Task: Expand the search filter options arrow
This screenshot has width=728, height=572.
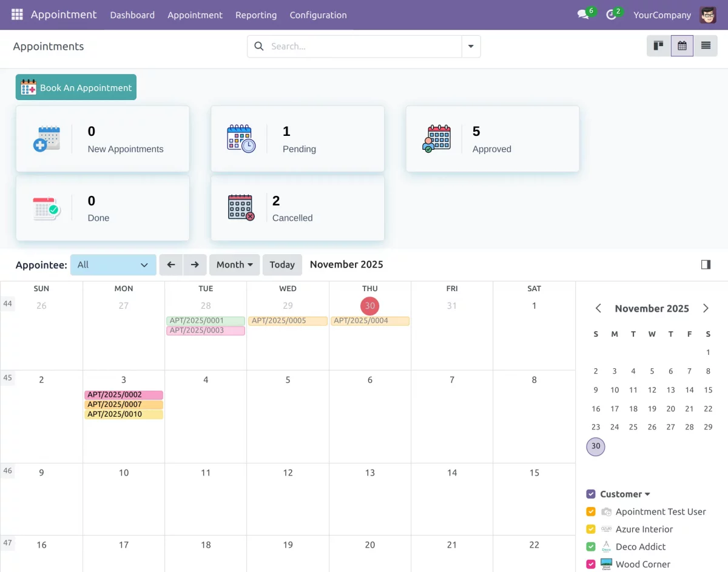Action: 471,45
